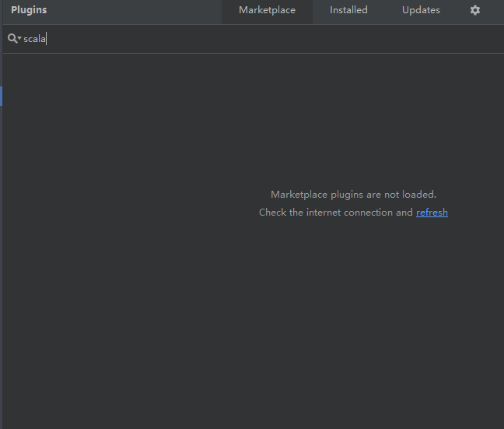Image resolution: width=504 pixels, height=429 pixels.
Task: Open the plugins settings gear menu
Action: click(x=475, y=10)
